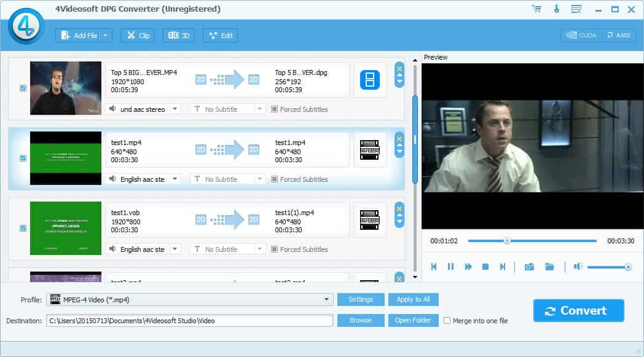Open audio track dropdown for test1.vob
Image resolution: width=644 pixels, height=357 pixels.
175,249
